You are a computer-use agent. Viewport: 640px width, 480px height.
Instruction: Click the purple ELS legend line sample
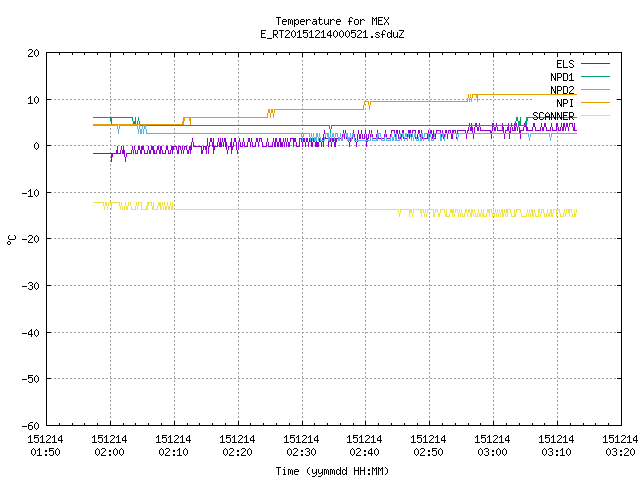595,64
